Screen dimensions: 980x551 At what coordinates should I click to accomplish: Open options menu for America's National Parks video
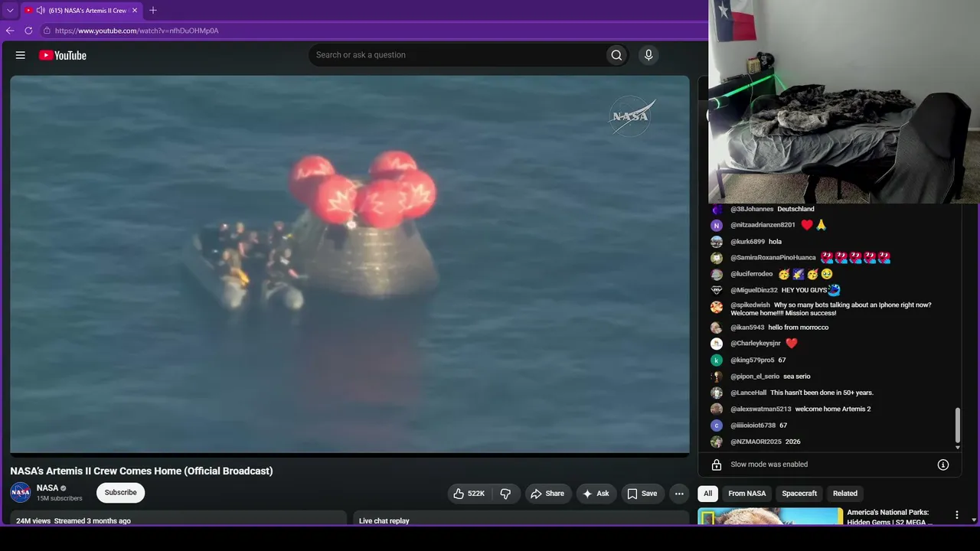point(956,515)
